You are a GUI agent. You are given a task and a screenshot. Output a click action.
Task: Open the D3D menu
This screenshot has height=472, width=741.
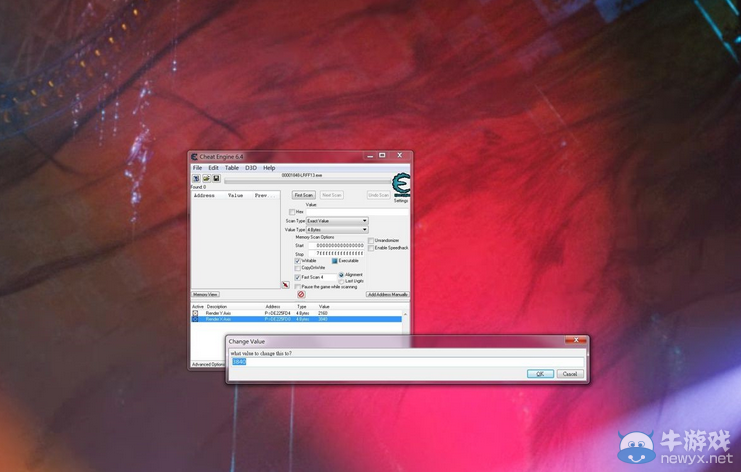(250, 168)
